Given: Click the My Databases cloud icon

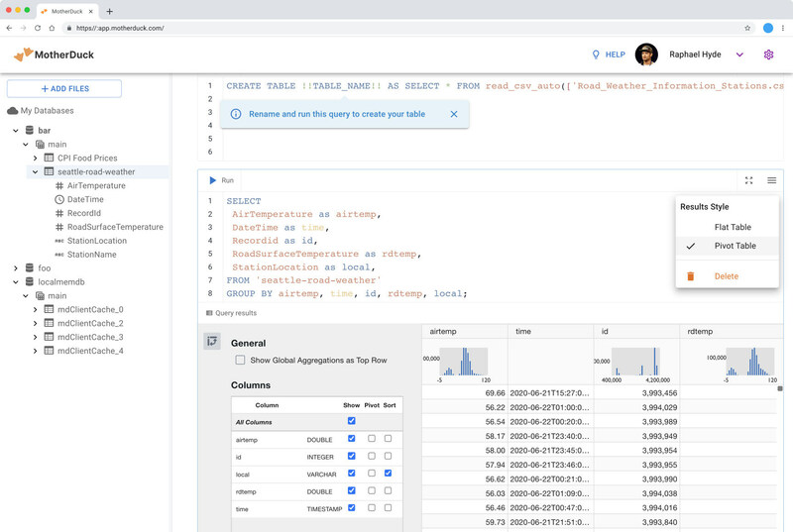Looking at the screenshot, I should (13, 111).
